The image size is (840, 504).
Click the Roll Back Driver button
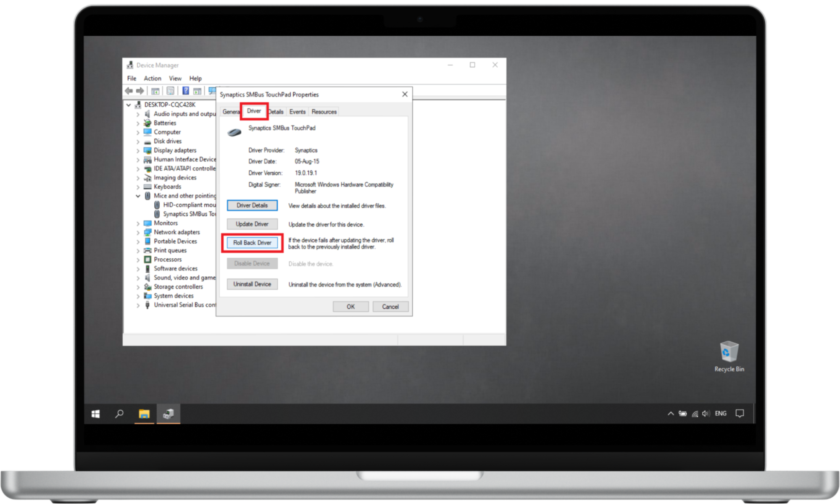point(252,243)
